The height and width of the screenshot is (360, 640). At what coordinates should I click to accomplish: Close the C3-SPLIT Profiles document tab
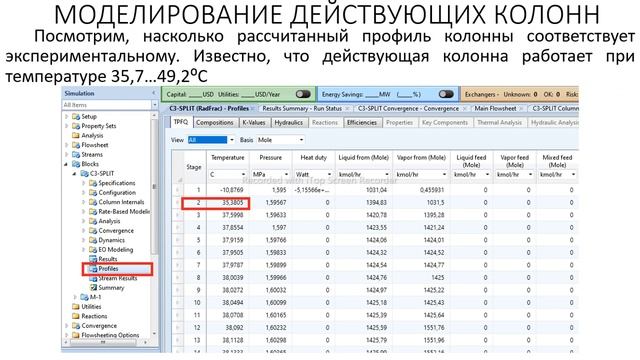(253, 109)
